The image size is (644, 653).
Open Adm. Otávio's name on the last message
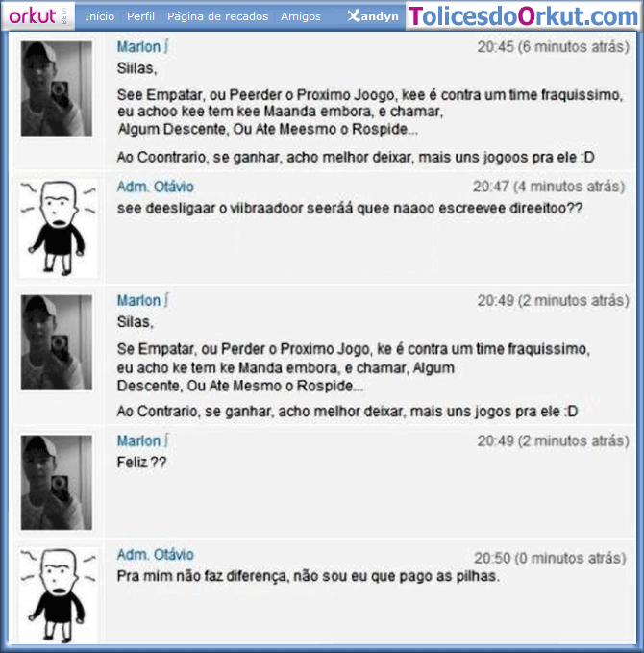[x=156, y=555]
